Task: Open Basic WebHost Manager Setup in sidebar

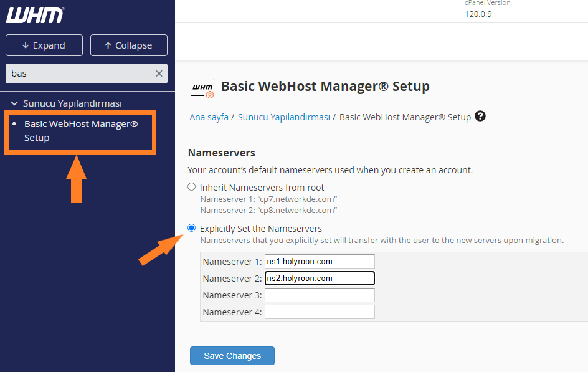Action: [x=81, y=131]
